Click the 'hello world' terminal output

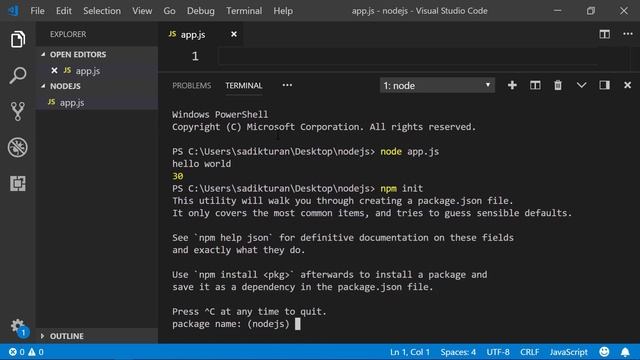(x=201, y=164)
